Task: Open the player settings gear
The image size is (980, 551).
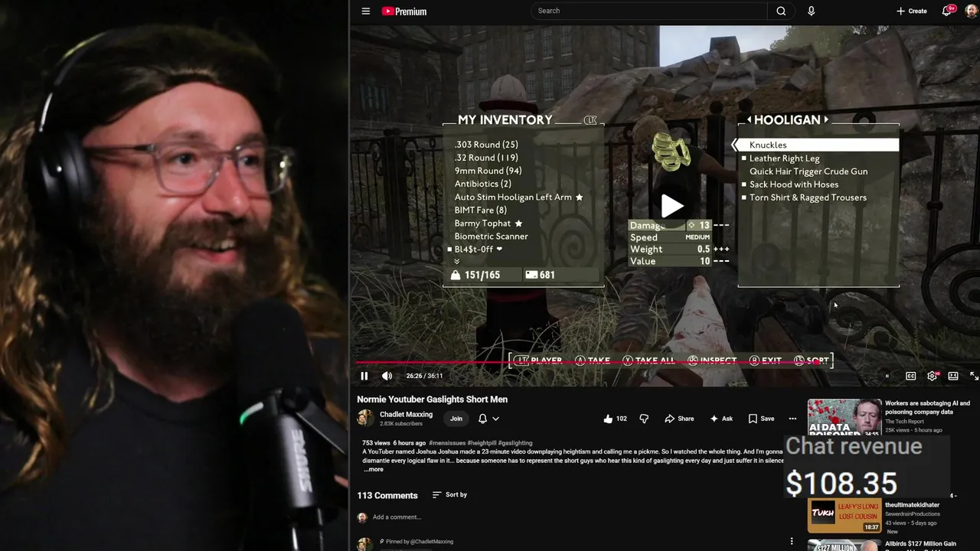Action: pos(932,376)
